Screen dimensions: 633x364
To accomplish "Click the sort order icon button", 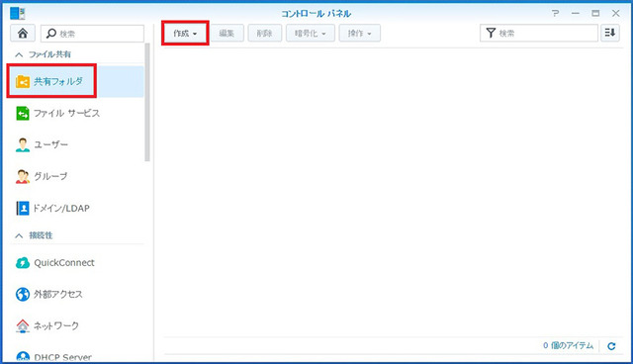I will tap(610, 33).
